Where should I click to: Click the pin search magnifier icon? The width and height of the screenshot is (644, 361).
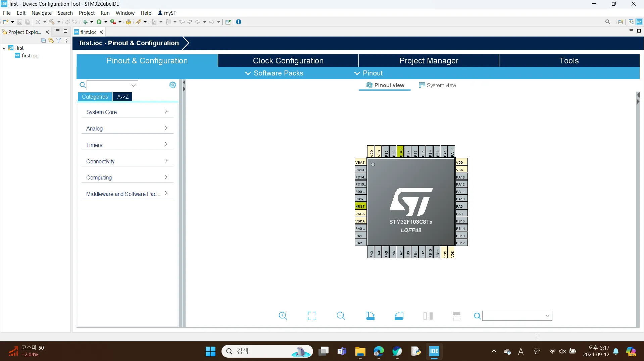477,316
